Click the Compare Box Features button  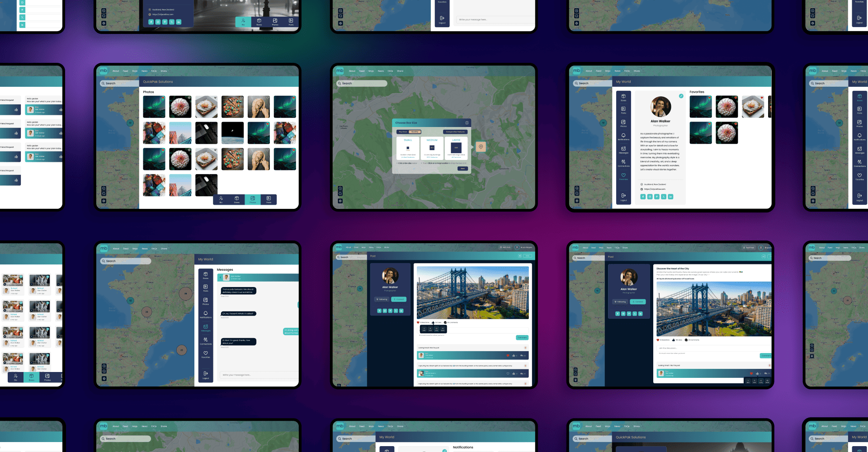click(x=455, y=132)
